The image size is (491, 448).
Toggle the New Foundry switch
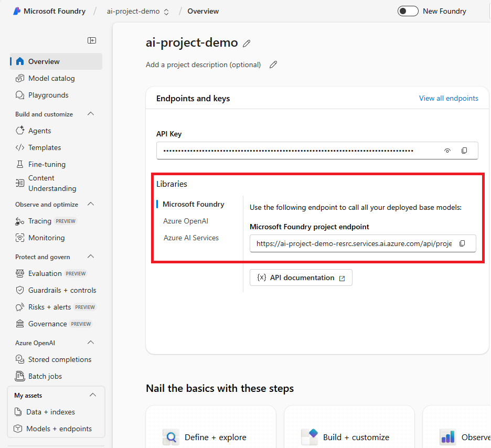pos(408,11)
